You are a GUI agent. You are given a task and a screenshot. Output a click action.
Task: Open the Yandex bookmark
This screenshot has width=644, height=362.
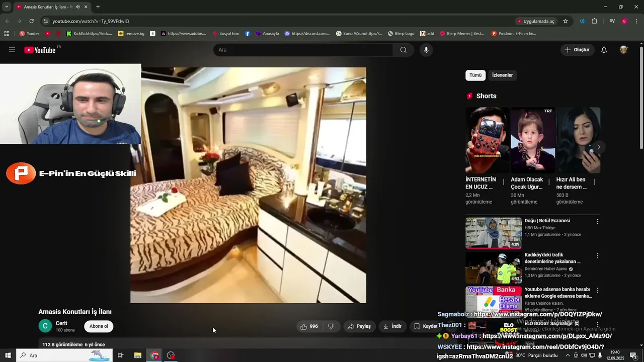click(x=30, y=34)
